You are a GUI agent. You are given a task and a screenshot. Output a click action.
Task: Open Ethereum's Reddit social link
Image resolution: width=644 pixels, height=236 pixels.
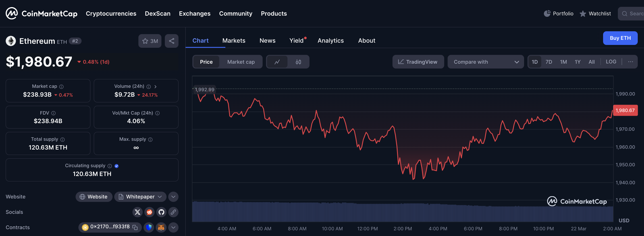pyautogui.click(x=149, y=212)
